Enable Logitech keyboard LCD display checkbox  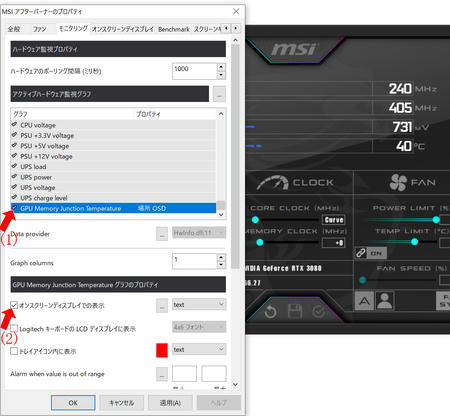point(14,328)
